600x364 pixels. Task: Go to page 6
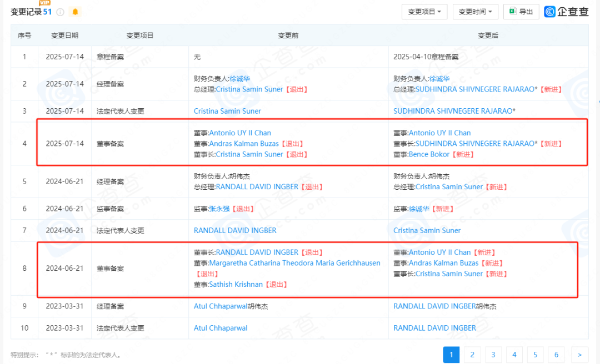tap(556, 355)
